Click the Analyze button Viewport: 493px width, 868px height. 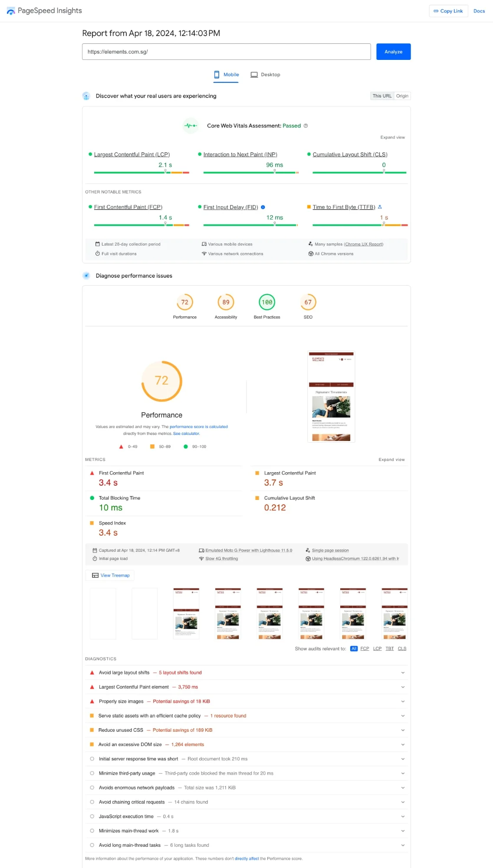pyautogui.click(x=393, y=52)
